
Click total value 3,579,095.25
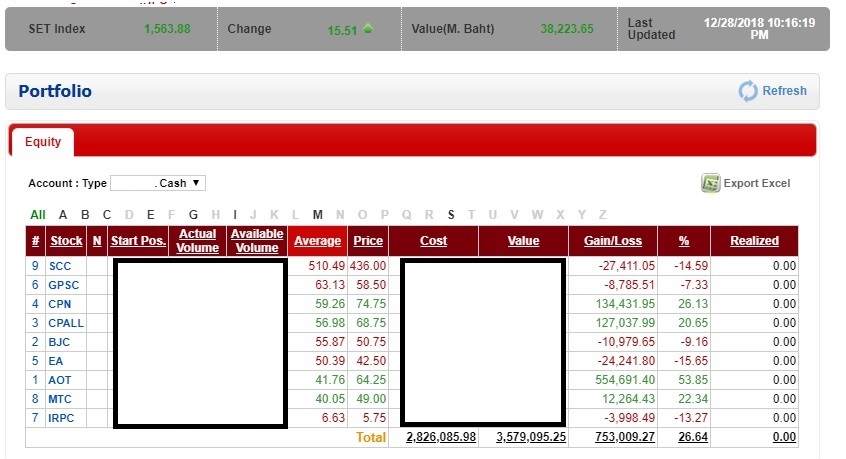531,437
